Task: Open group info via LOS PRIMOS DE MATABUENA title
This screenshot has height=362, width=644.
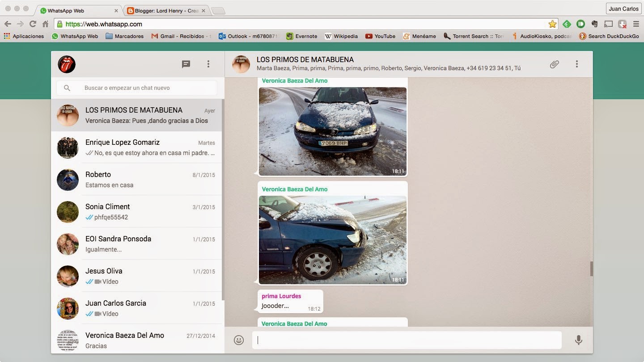Action: [305, 59]
